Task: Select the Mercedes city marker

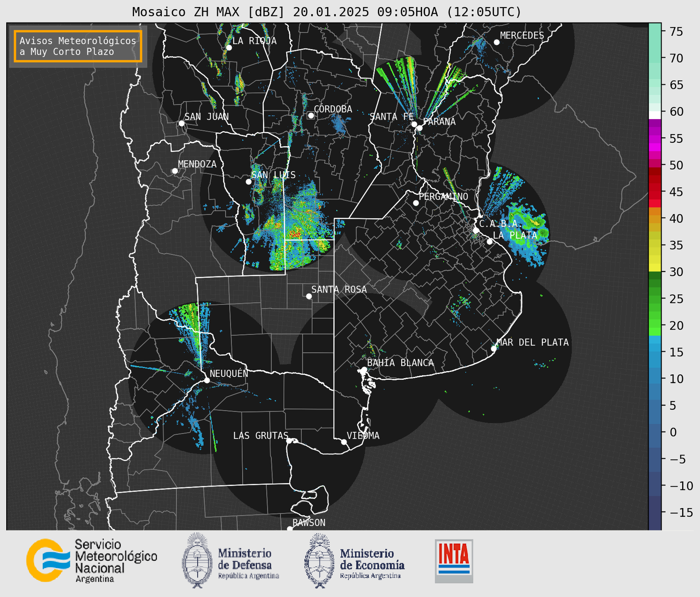Action: point(496,42)
